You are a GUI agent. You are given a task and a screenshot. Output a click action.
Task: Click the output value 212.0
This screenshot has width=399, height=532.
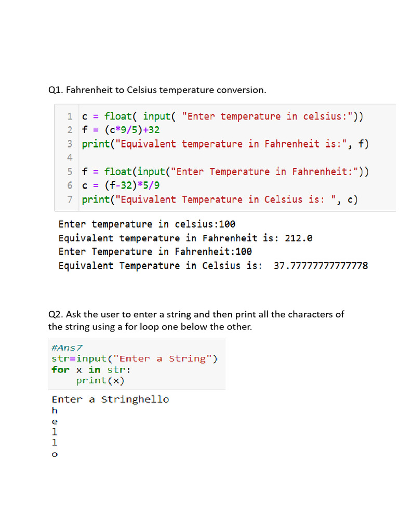[299, 238]
